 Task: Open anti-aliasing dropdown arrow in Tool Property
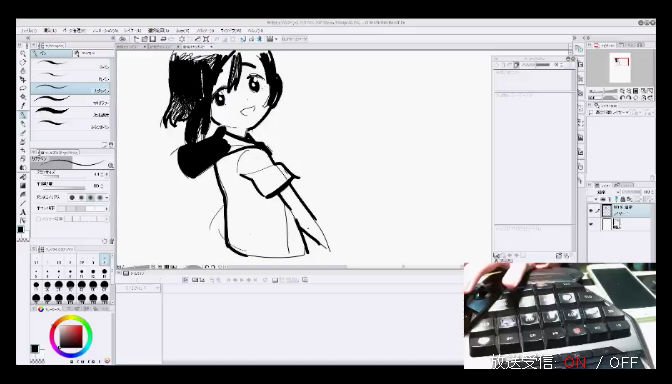107,198
